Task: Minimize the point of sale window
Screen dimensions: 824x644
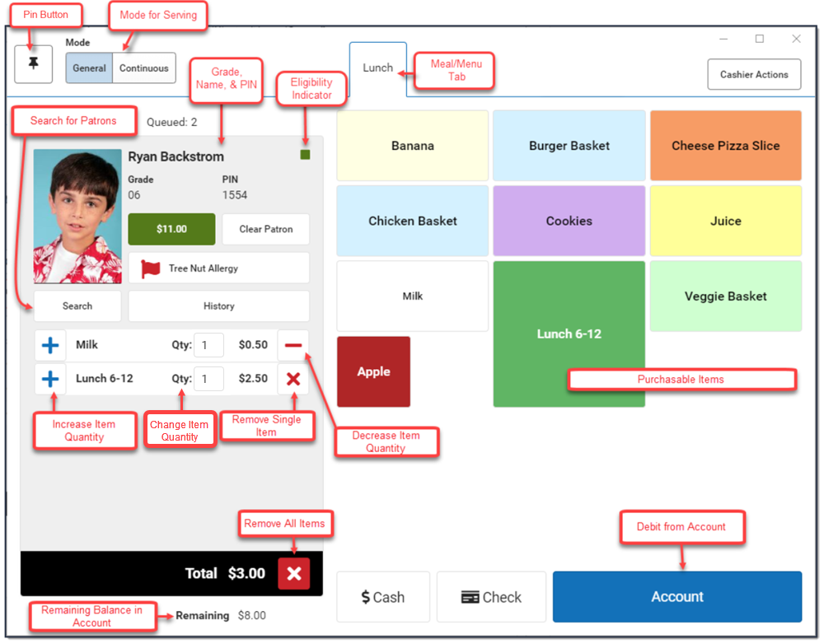Action: click(x=723, y=39)
